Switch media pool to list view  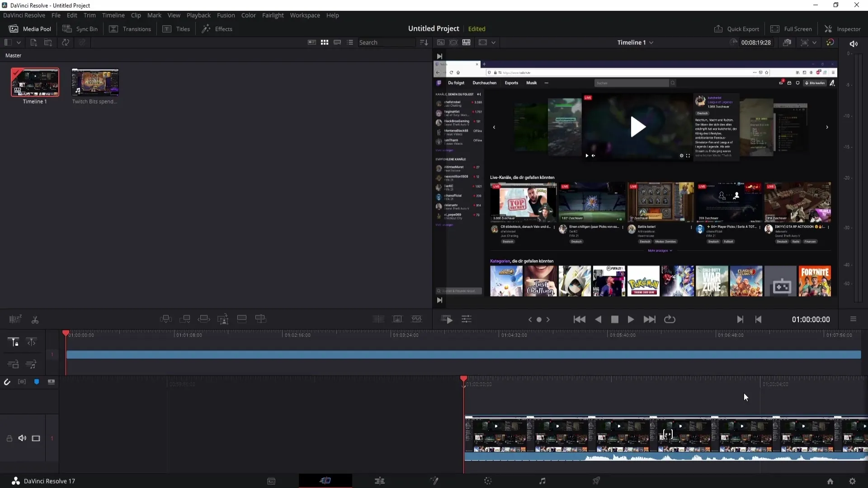click(x=350, y=42)
